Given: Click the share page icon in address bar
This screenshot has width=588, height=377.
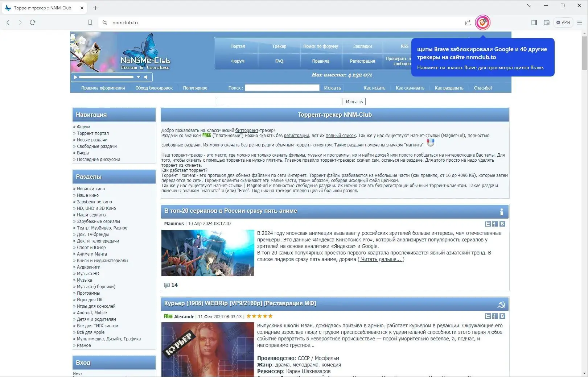Looking at the screenshot, I should pos(468,22).
